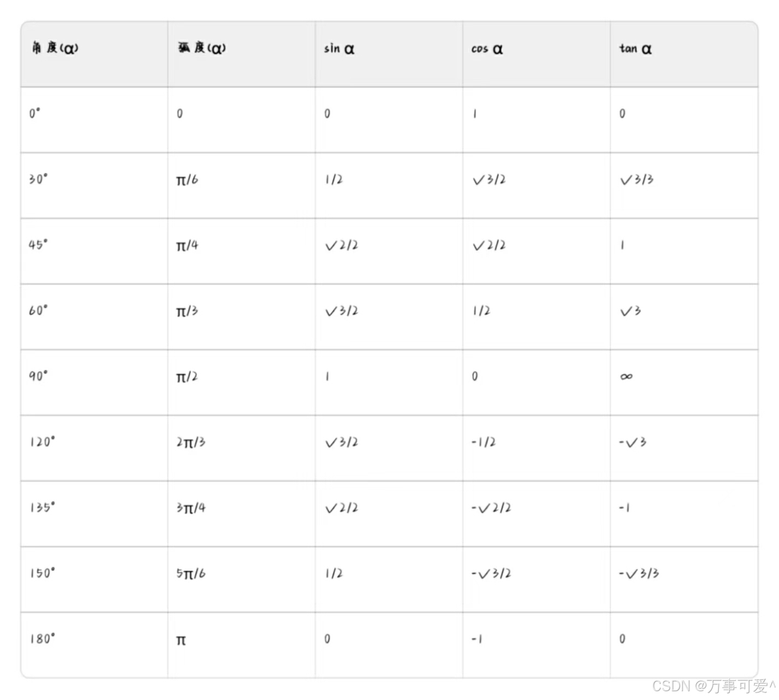Click the -√3 tangent value for 120°
779x700 pixels.
tap(632, 442)
